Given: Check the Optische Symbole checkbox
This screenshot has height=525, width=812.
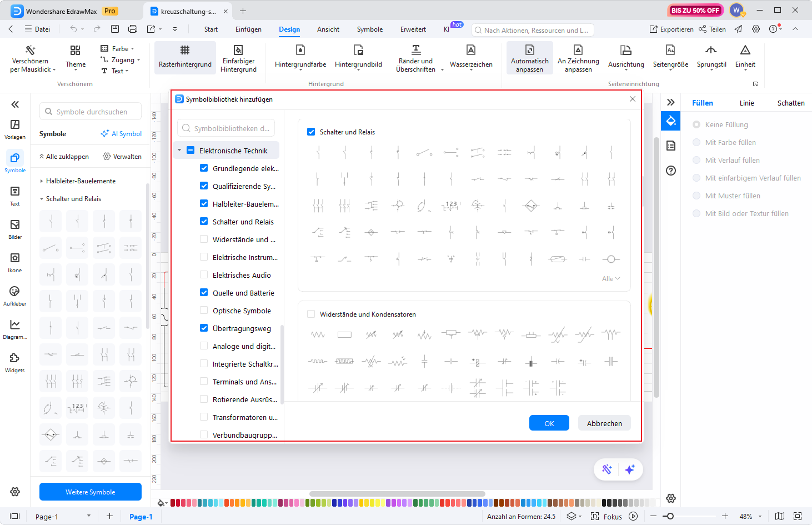Looking at the screenshot, I should tap(204, 311).
